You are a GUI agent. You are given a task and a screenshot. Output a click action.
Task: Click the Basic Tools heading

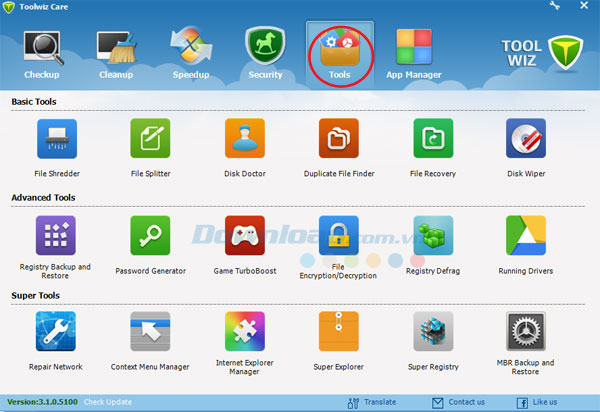34,102
